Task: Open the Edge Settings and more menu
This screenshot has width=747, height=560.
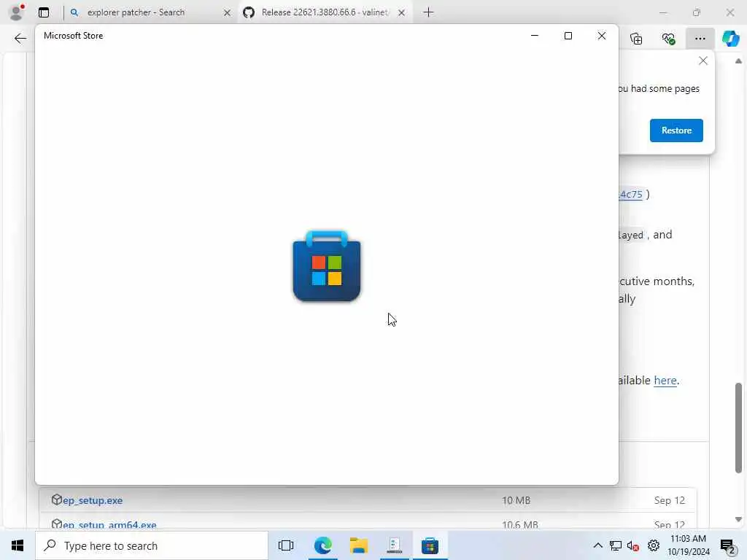Action: tap(700, 39)
